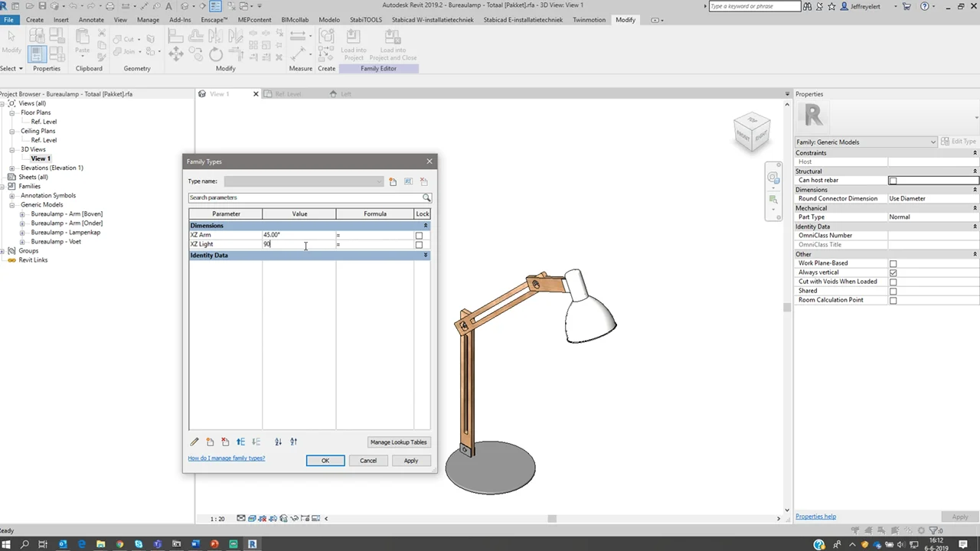Click the XZ Arm value cell 45.00°

pyautogui.click(x=299, y=235)
